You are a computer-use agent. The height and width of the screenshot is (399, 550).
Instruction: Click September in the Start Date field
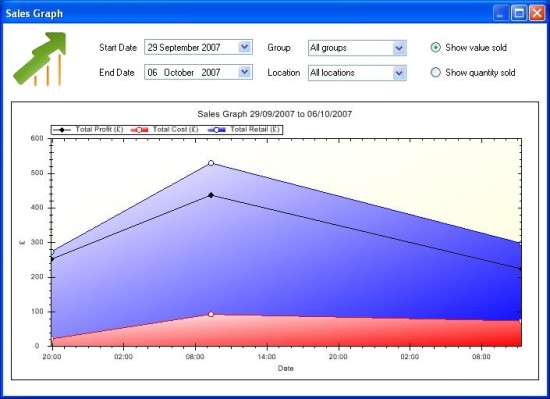pos(179,47)
